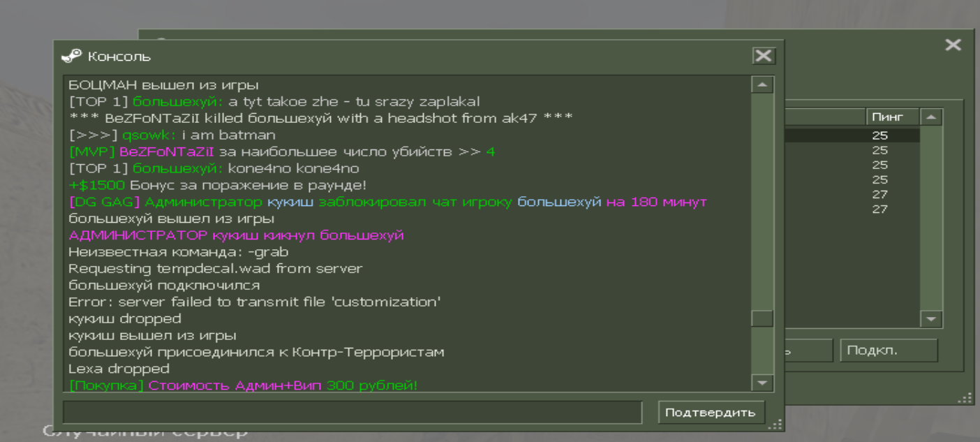Close the Консоль window

click(x=764, y=56)
